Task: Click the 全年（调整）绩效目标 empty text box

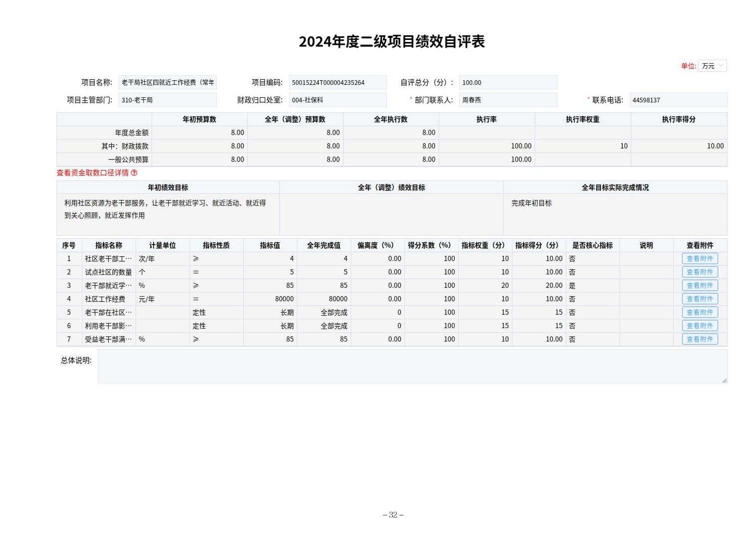Action: (x=391, y=214)
